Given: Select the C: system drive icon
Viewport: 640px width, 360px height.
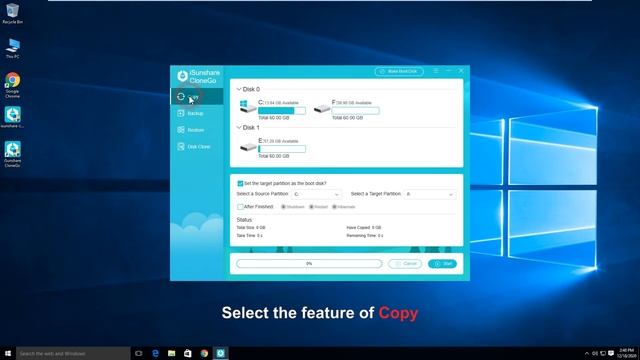Looking at the screenshot, I should [x=248, y=107].
